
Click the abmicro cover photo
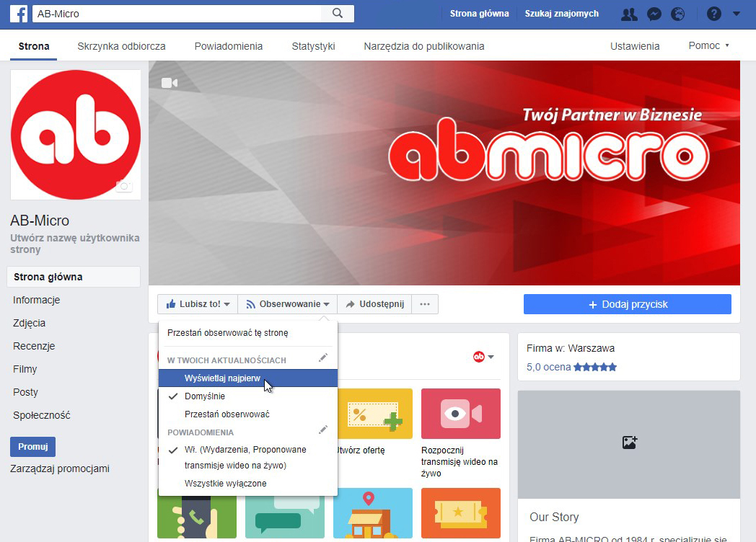click(x=444, y=173)
